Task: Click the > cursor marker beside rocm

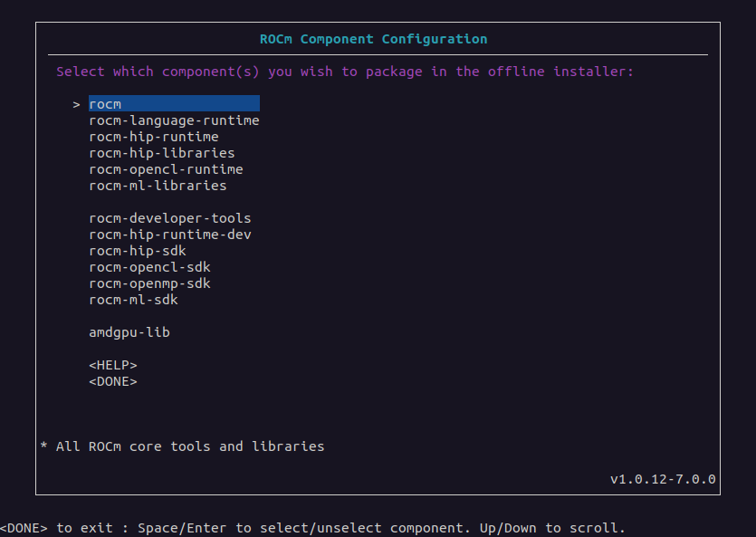Action: (76, 105)
